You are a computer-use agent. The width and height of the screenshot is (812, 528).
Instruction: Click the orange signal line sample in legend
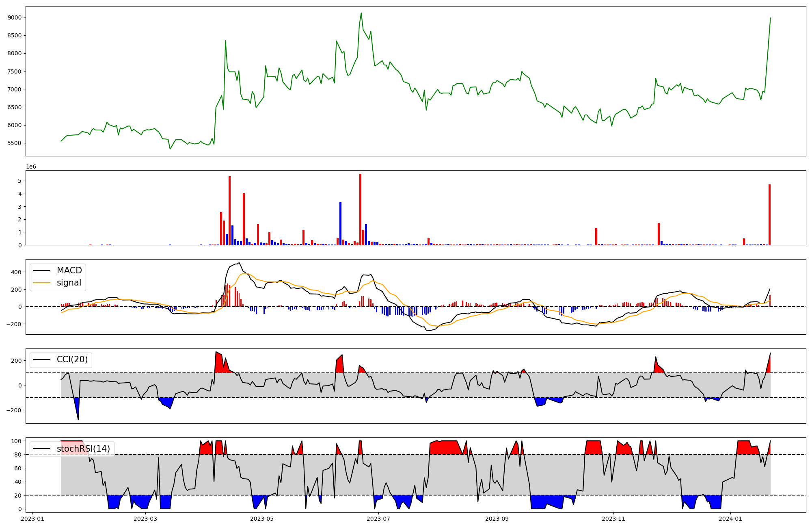coord(41,283)
